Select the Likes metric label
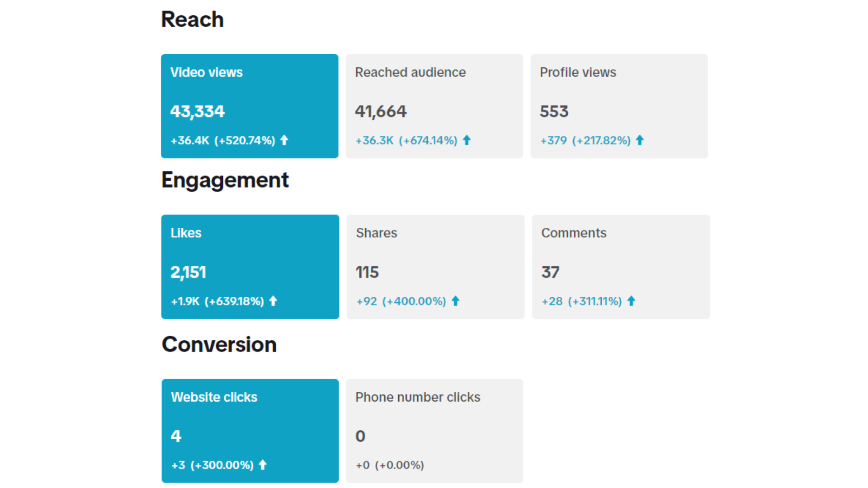 point(186,233)
